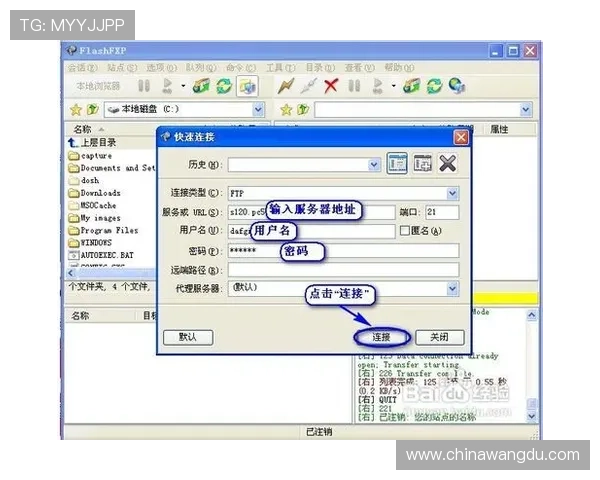
Task: Open the 选项 menu
Action: [161, 68]
